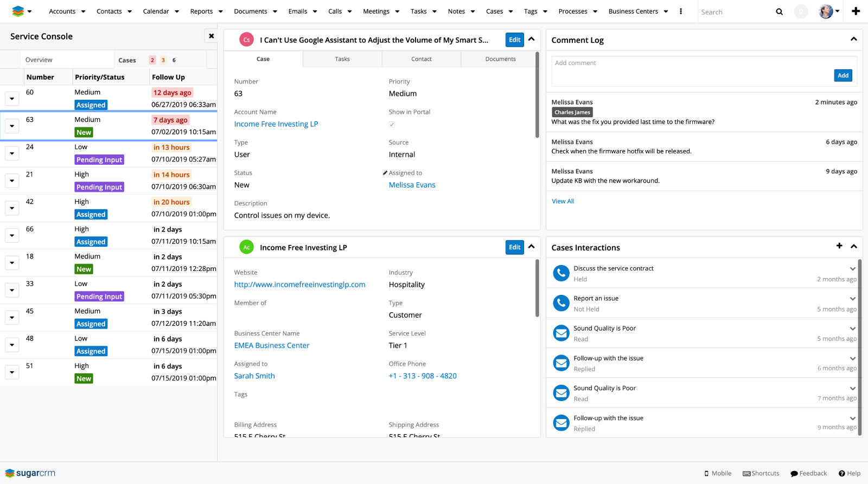Click the quick create plus icon

pyautogui.click(x=856, y=11)
